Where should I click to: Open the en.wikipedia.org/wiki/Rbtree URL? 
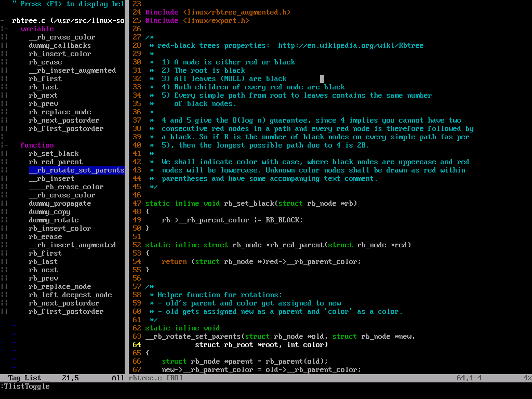[x=351, y=46]
